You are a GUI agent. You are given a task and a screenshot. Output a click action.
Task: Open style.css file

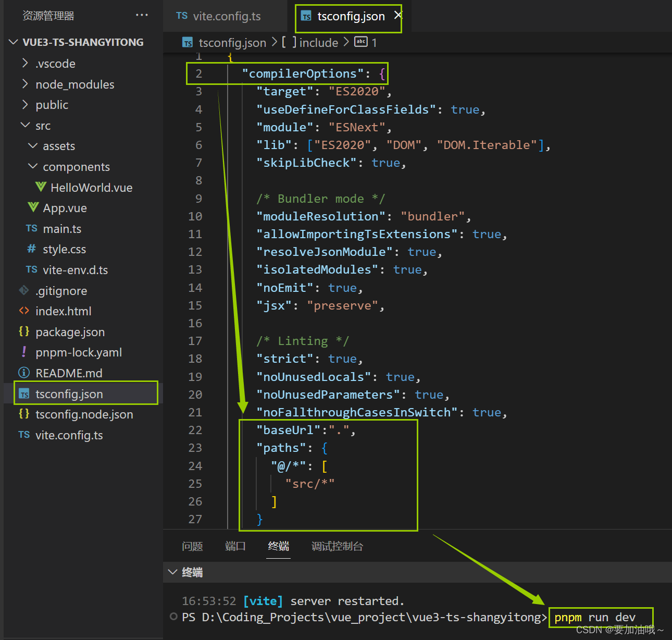64,249
